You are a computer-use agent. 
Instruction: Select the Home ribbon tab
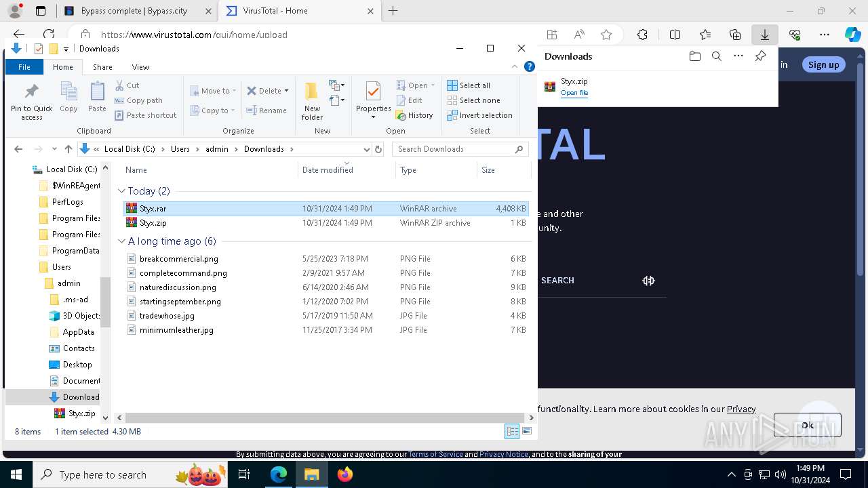[x=63, y=67]
